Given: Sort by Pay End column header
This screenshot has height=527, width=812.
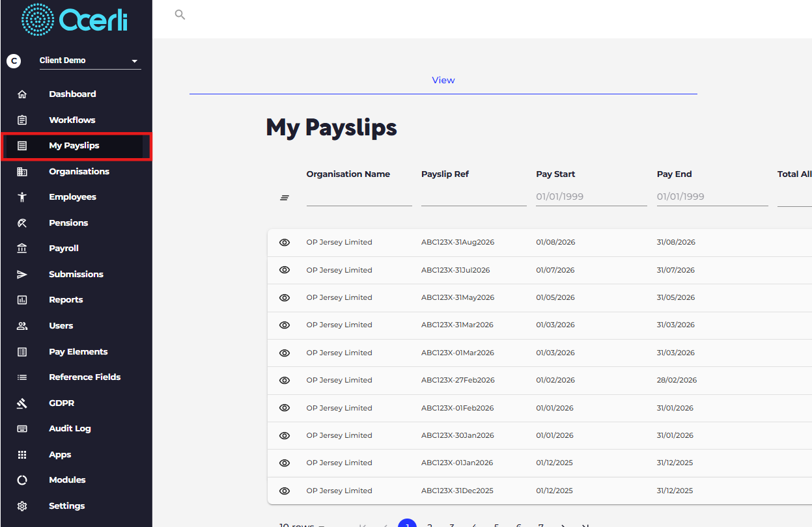Looking at the screenshot, I should click(x=674, y=174).
